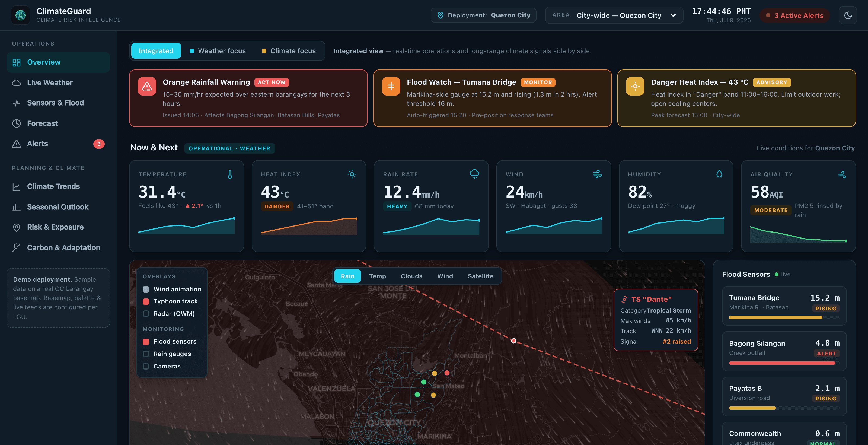Open Carbon & Adaptation page
This screenshot has width=868, height=445.
click(x=58, y=248)
